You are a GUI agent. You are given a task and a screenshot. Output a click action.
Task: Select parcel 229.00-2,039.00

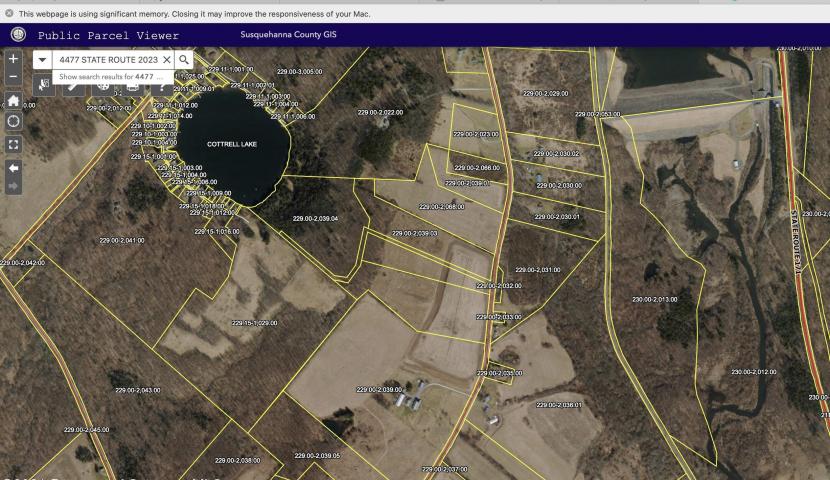(379, 390)
